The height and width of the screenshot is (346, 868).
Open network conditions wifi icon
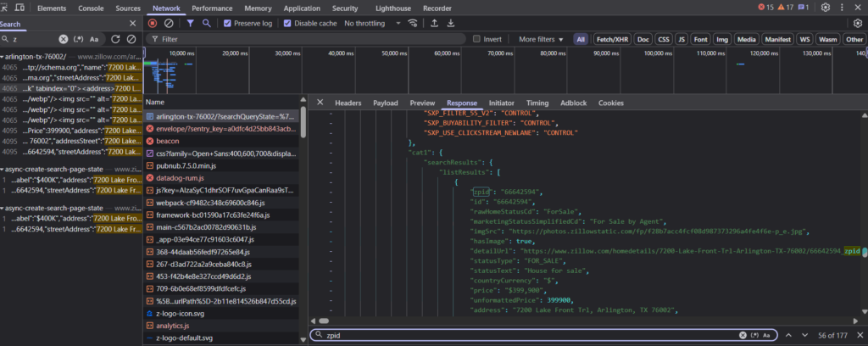point(413,23)
